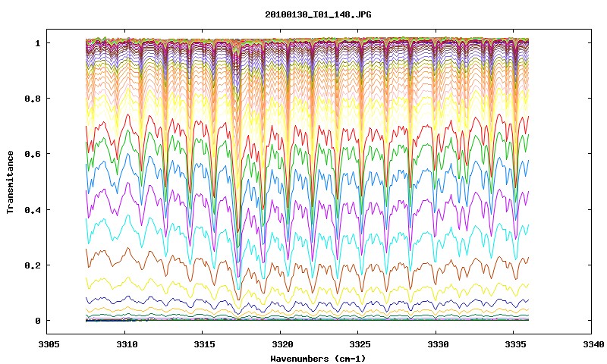Click the x-axis tick label 3335
This screenshot has height=364, width=607.
pyautogui.click(x=515, y=344)
